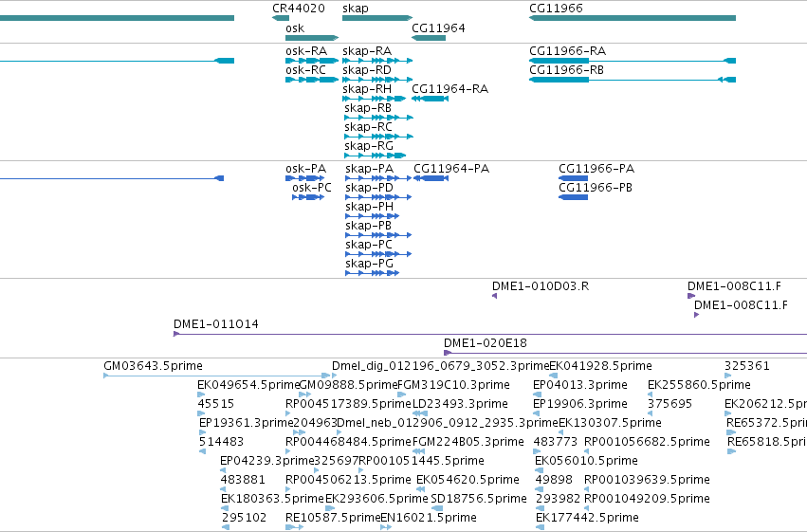Click the 49898 feature label

click(x=554, y=480)
